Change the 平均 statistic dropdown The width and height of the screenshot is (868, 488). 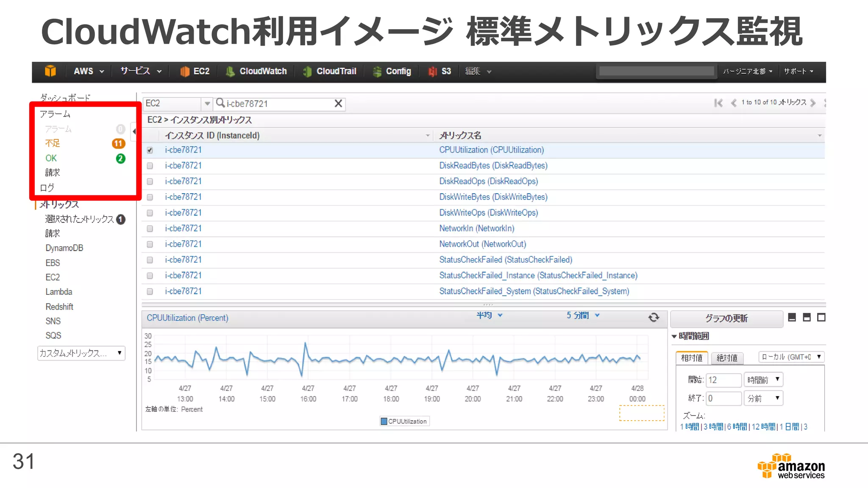pos(489,315)
